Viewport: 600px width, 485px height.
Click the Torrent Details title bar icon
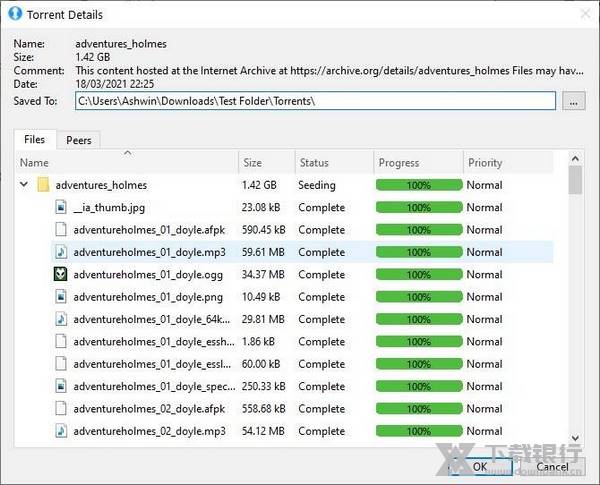(x=15, y=15)
